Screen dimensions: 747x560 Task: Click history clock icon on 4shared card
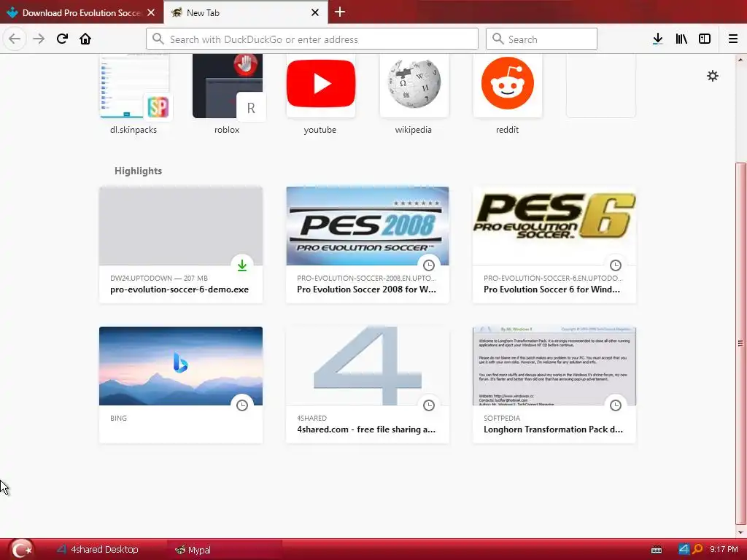coord(429,405)
